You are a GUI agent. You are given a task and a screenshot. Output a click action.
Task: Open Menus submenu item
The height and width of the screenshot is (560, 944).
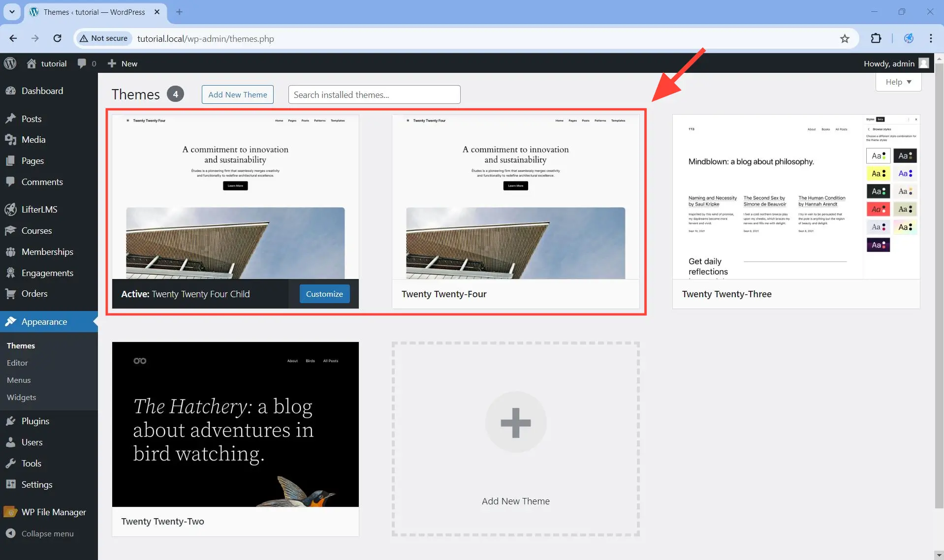(19, 380)
